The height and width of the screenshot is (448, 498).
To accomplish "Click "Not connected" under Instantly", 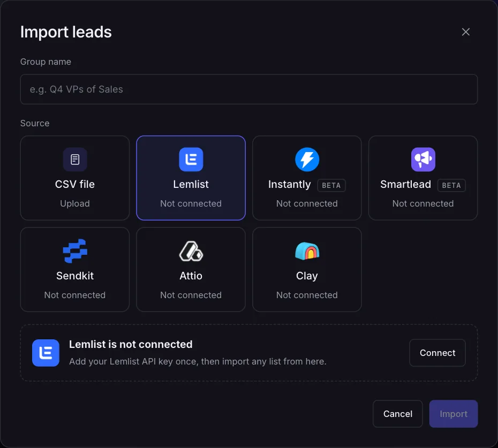I will (x=307, y=203).
